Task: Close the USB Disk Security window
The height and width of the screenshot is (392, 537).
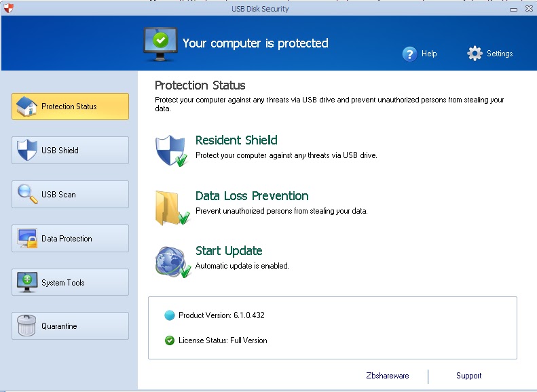Action: click(x=529, y=9)
